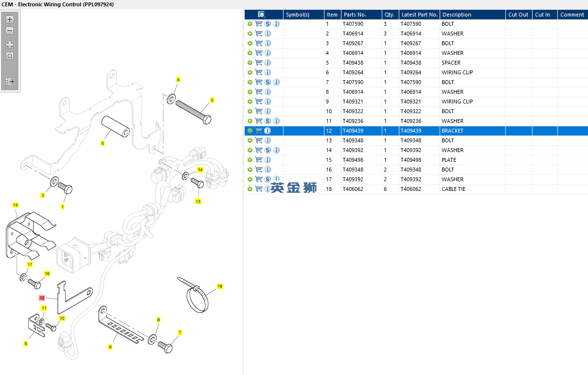Add item 3 T409267 bolt to cart

click(259, 43)
